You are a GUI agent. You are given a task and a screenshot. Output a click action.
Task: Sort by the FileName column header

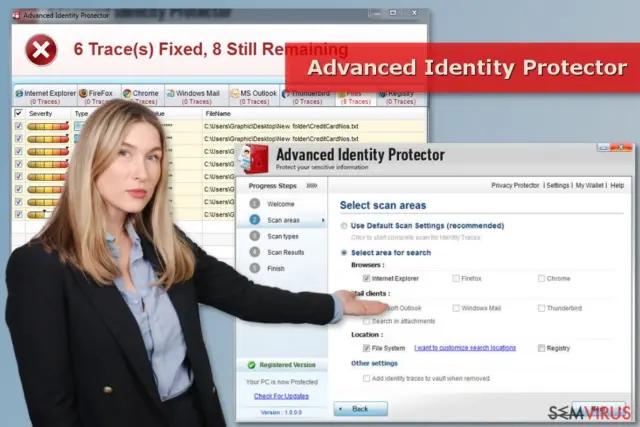click(218, 113)
